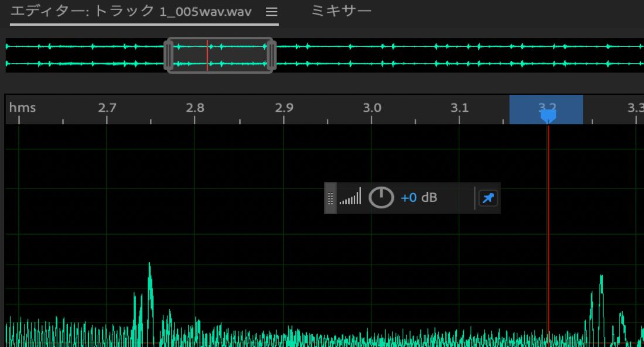Click the hms time format label
The width and height of the screenshot is (644, 347).
tap(22, 108)
